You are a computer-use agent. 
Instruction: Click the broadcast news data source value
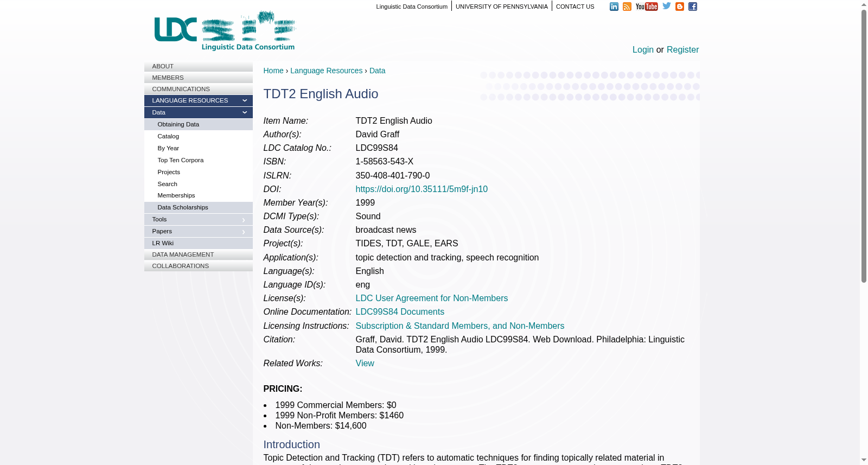(386, 230)
